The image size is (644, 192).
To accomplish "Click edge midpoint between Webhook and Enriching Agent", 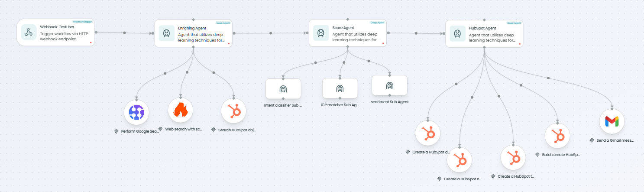I will 125,33.
